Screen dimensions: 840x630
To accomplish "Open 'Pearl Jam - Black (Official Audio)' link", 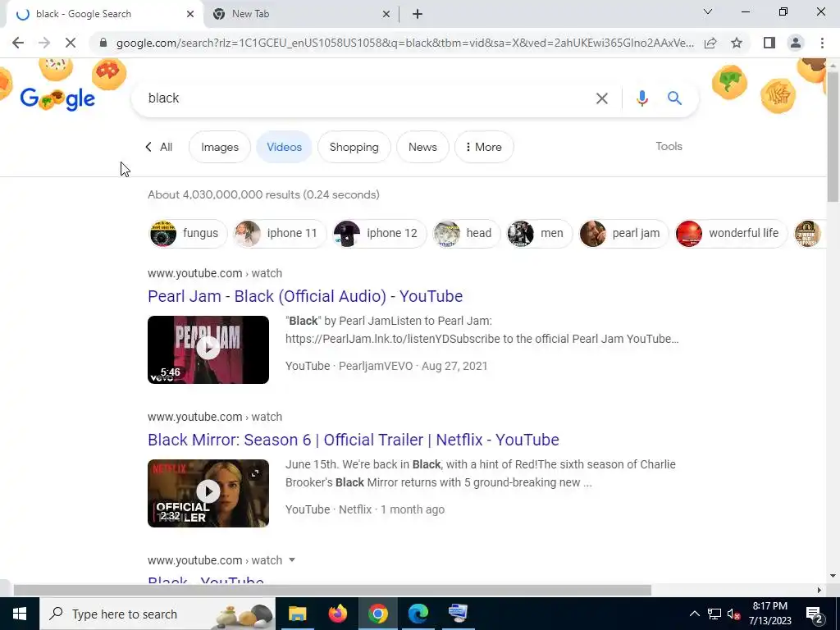I will tap(305, 296).
